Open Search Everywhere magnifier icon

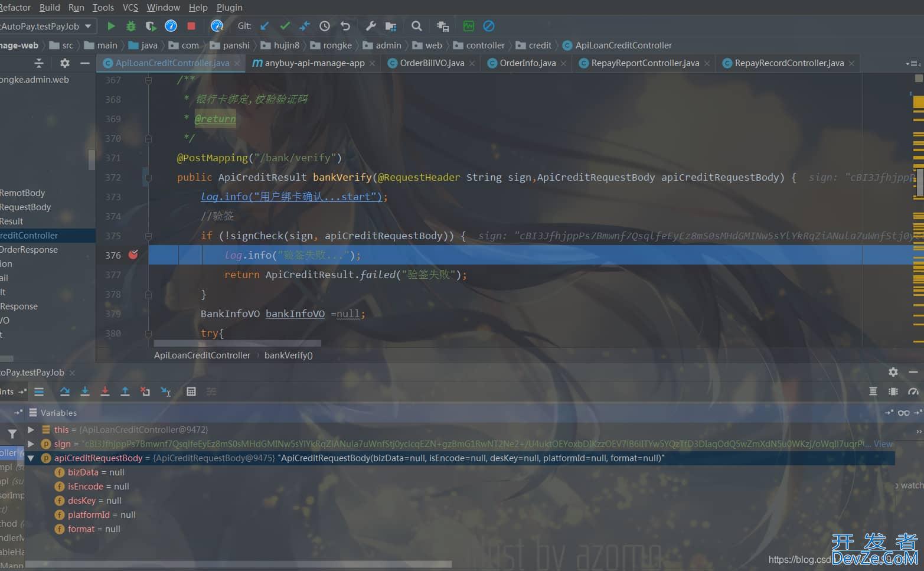417,26
